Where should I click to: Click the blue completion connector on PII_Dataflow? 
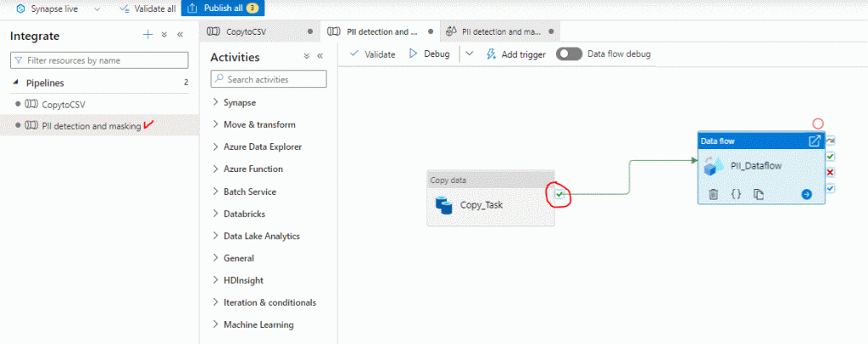click(x=831, y=189)
